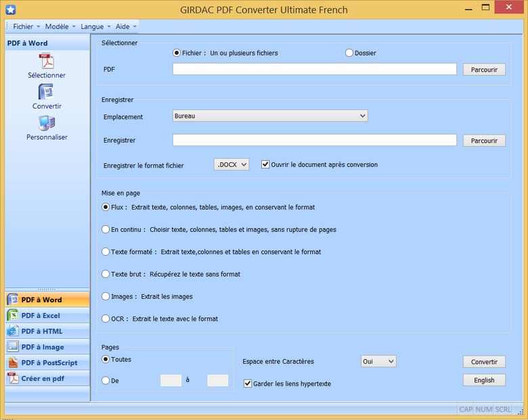Select the De page range radio button
The image size is (528, 420).
click(x=106, y=380)
